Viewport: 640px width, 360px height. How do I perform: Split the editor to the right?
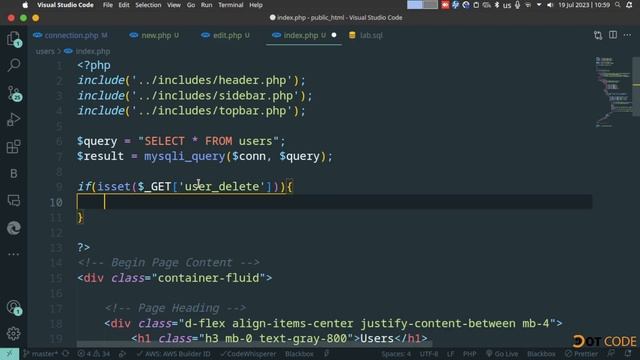(613, 35)
